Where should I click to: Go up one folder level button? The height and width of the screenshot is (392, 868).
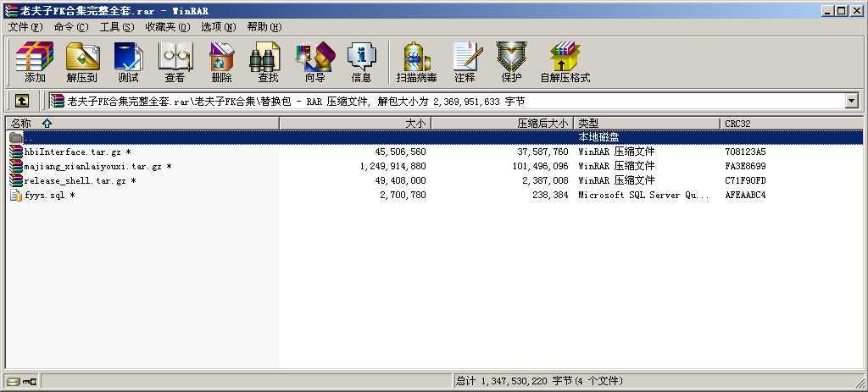tap(22, 101)
